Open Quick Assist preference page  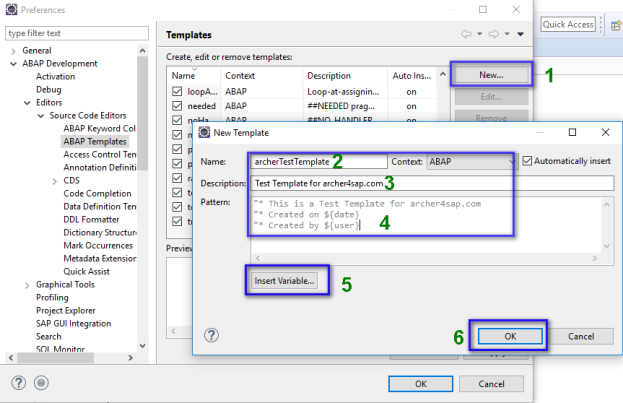click(86, 271)
